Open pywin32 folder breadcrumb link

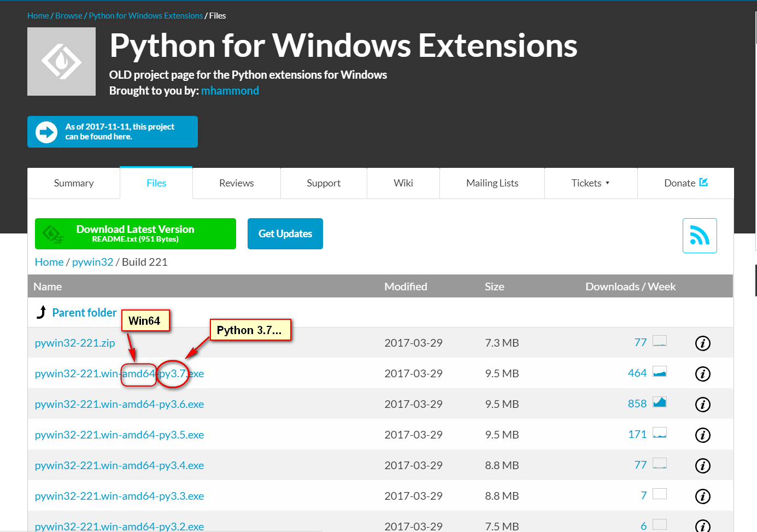[x=93, y=262]
